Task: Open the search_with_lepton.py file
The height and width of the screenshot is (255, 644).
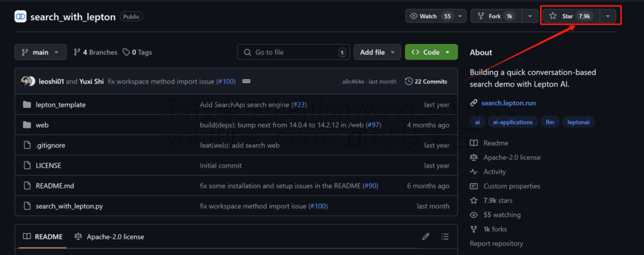Action: (x=69, y=206)
